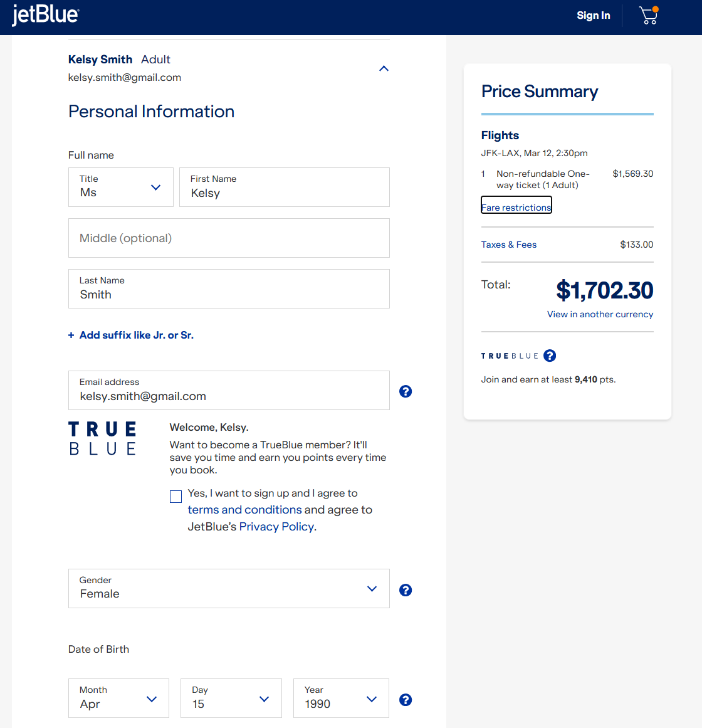The height and width of the screenshot is (728, 702).
Task: Open the birth Month dropdown
Action: [x=118, y=698]
